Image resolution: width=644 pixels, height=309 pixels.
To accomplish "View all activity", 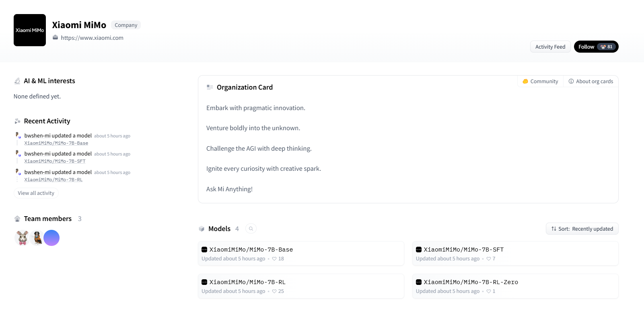I will point(36,193).
